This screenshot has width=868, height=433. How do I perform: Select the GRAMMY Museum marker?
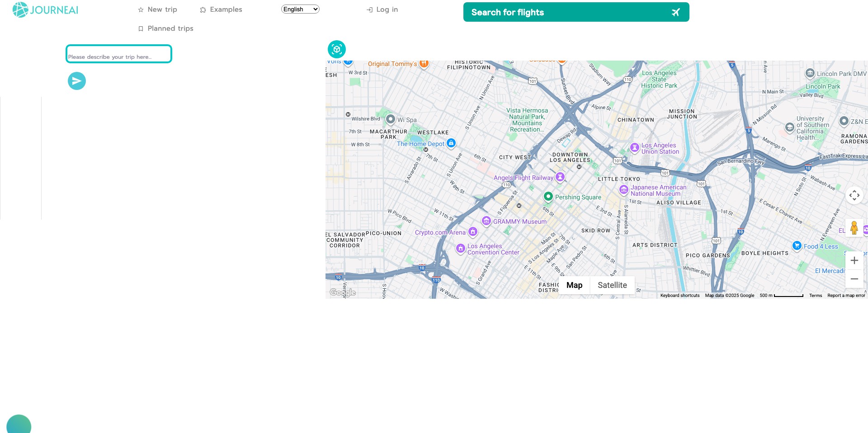click(x=486, y=221)
